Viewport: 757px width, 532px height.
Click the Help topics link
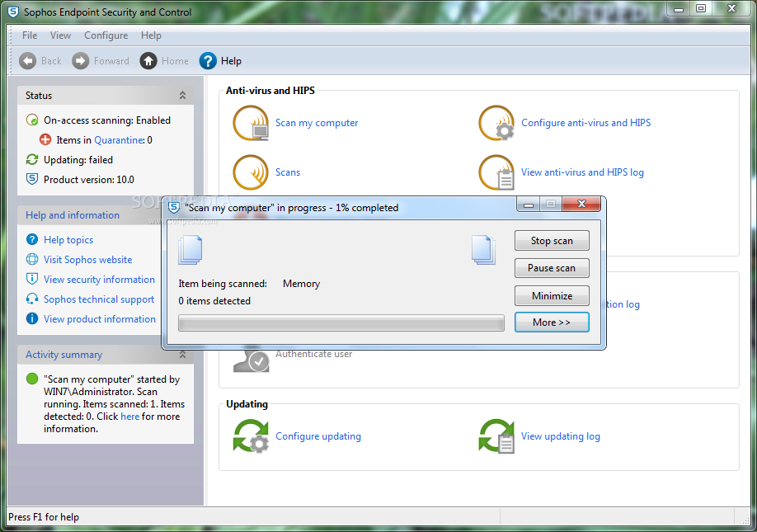click(68, 240)
